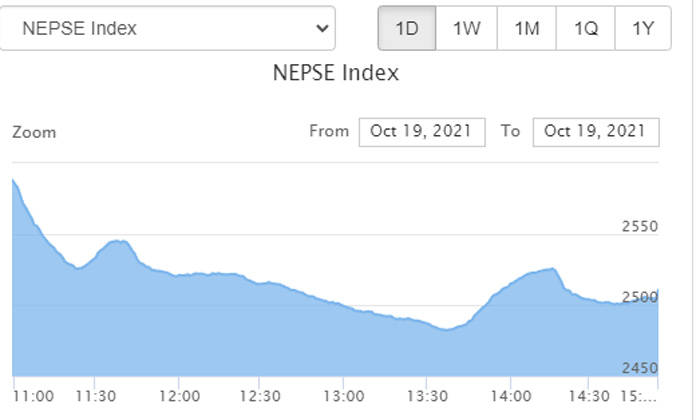The height and width of the screenshot is (420, 700).
Task: Click the 2450 value axis label
Action: pyautogui.click(x=639, y=368)
